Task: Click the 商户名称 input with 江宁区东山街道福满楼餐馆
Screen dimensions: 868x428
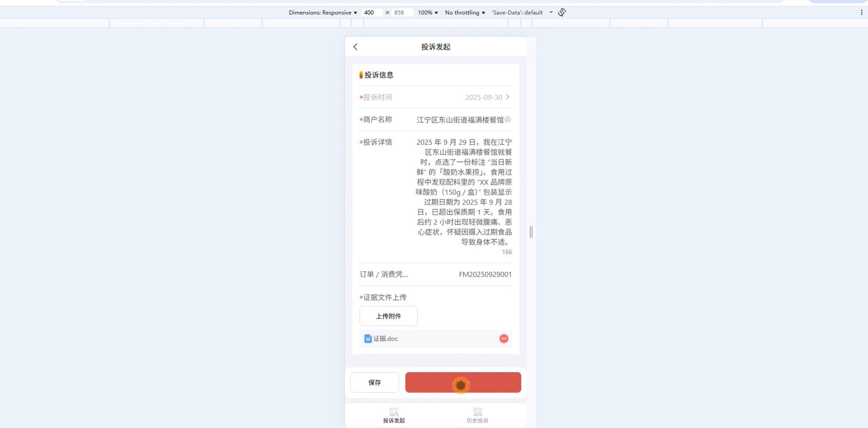Action: tap(460, 120)
